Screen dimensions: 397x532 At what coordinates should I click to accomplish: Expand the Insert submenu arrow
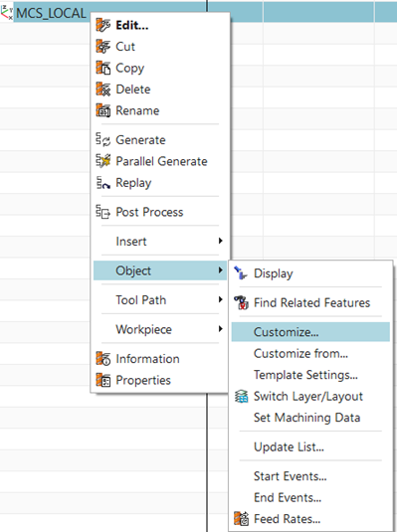221,241
